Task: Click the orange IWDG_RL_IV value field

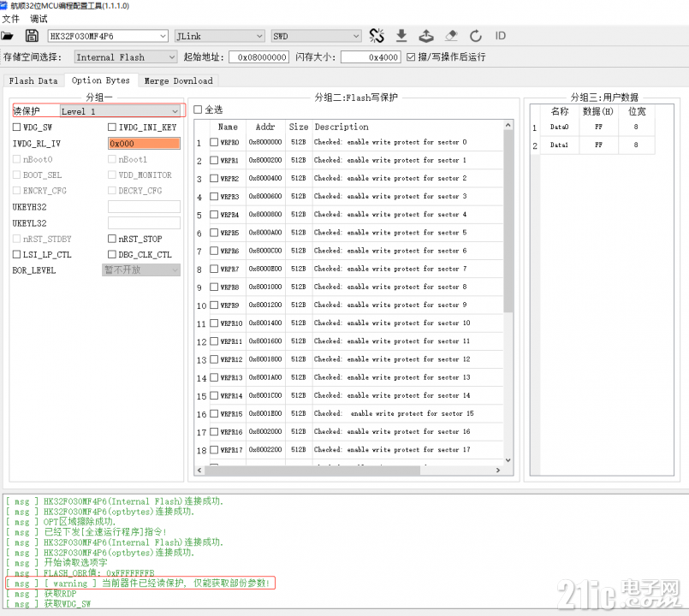Action: tap(144, 143)
